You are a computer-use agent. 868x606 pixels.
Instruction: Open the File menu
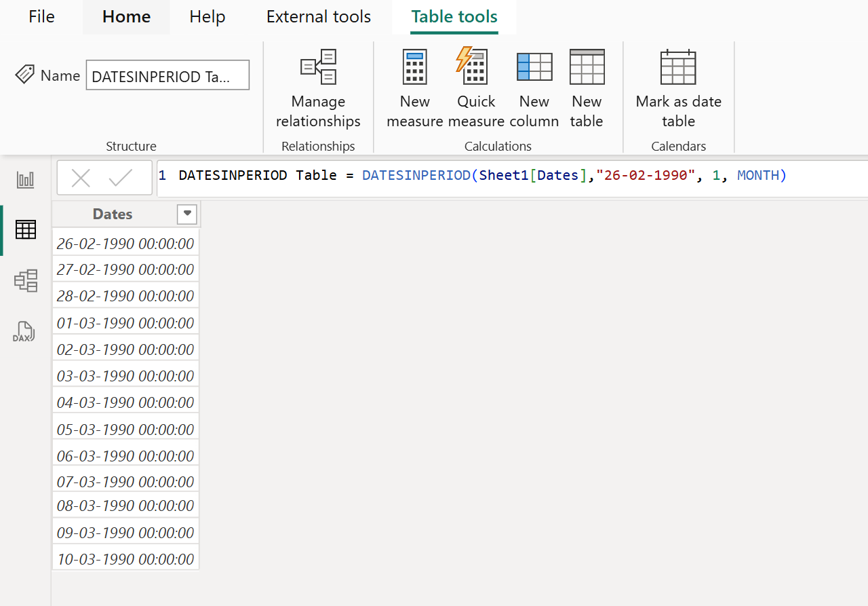41,16
